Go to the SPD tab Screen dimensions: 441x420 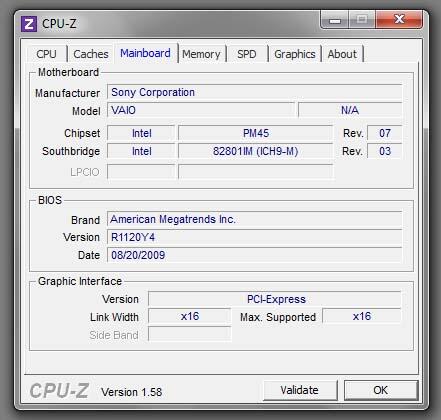pos(247,54)
